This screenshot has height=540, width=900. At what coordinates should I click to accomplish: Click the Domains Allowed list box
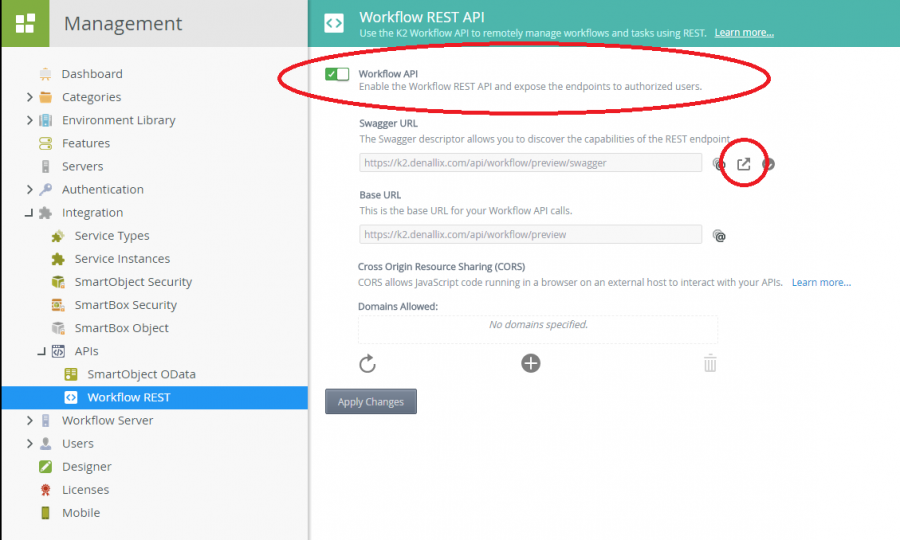click(x=538, y=329)
